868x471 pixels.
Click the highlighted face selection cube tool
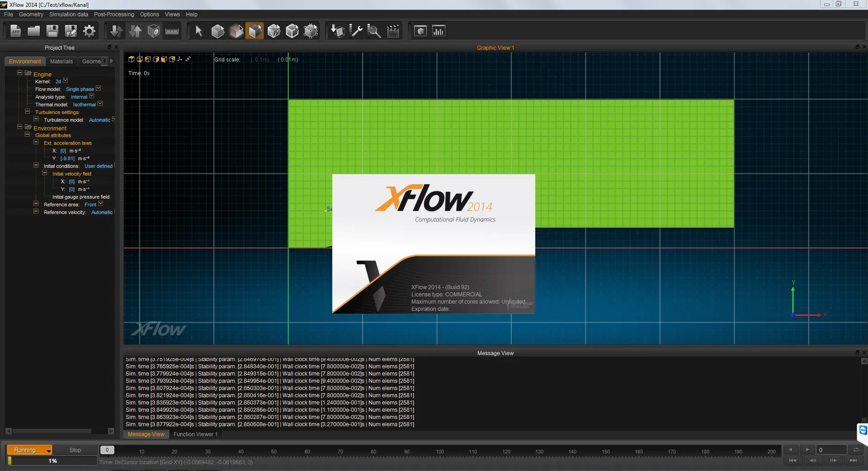(255, 31)
